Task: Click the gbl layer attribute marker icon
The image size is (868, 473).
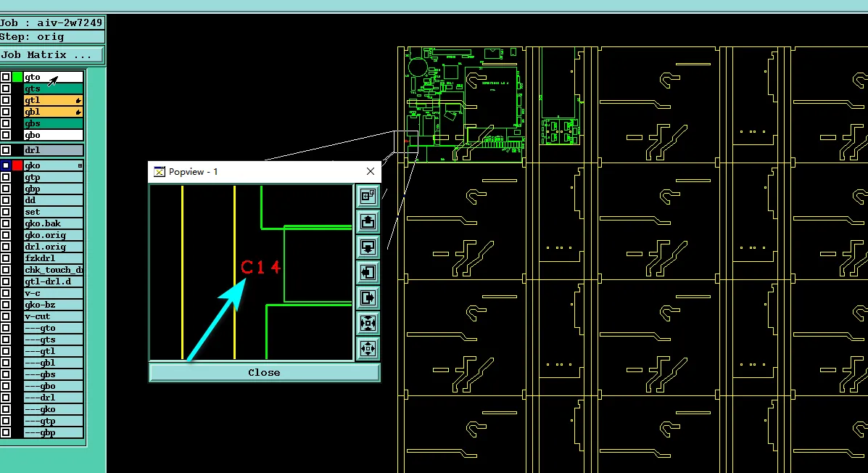Action: pyautogui.click(x=78, y=112)
